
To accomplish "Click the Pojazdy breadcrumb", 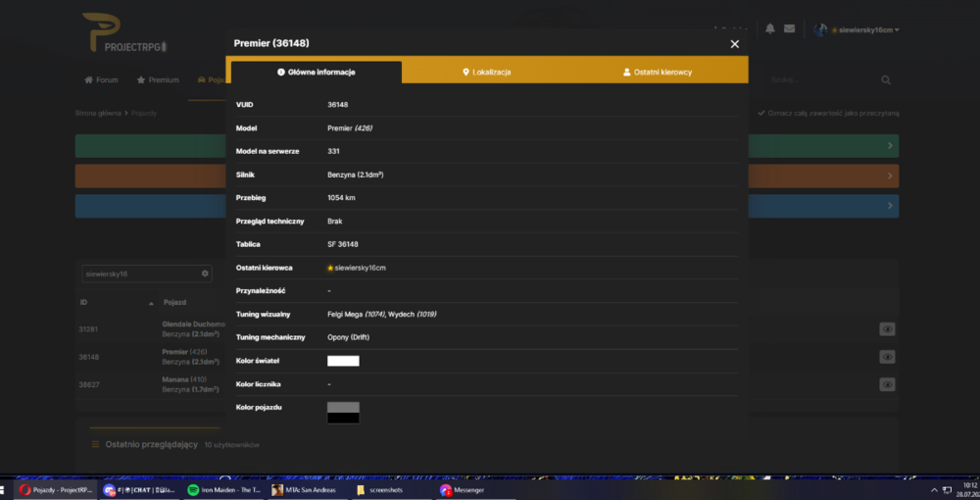I will (x=144, y=113).
